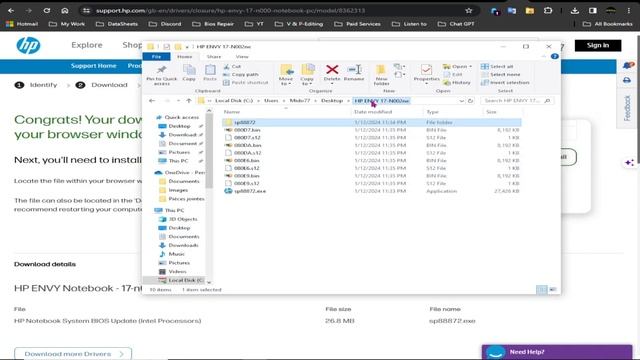Click Paste shortcut in the ribbon
The width and height of the screenshot is (640, 360).
pyautogui.click(x=246, y=82)
